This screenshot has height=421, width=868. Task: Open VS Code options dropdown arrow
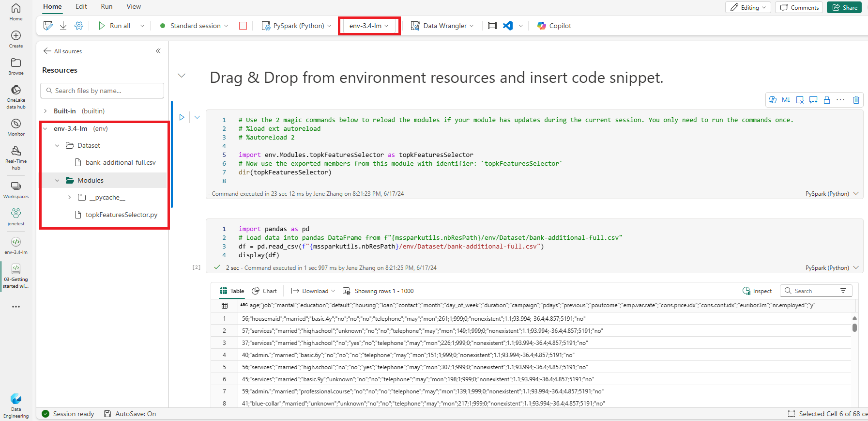coord(521,26)
